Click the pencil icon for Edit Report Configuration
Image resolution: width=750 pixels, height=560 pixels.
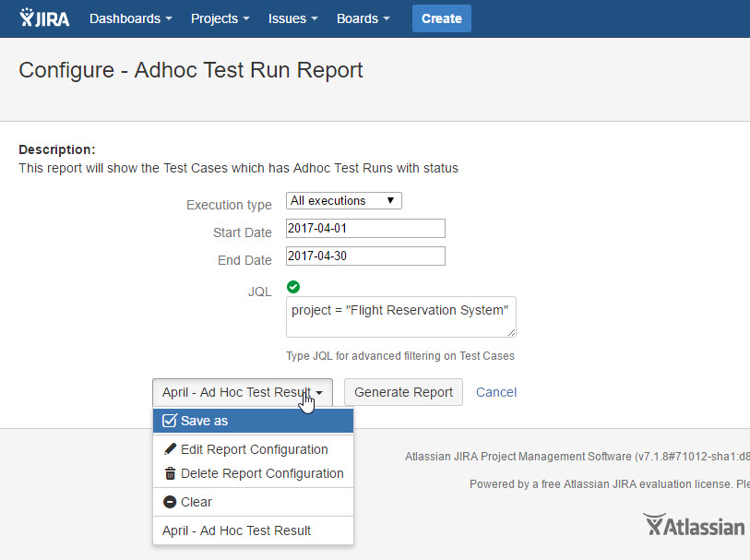(170, 449)
